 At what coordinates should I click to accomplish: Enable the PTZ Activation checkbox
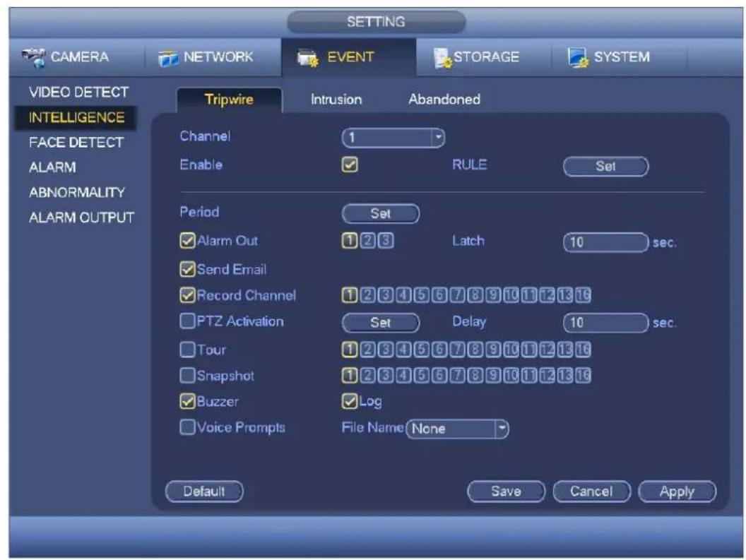pos(187,321)
